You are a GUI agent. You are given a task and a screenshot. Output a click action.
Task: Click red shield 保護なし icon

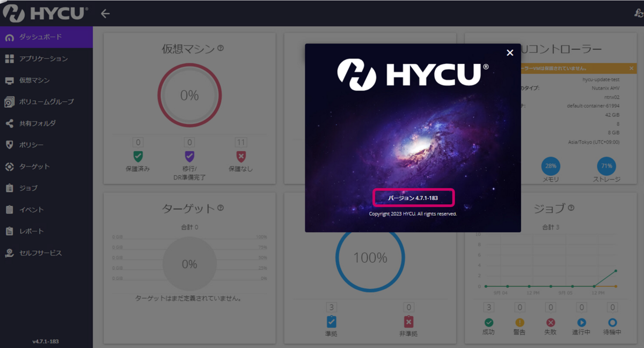coord(241,157)
